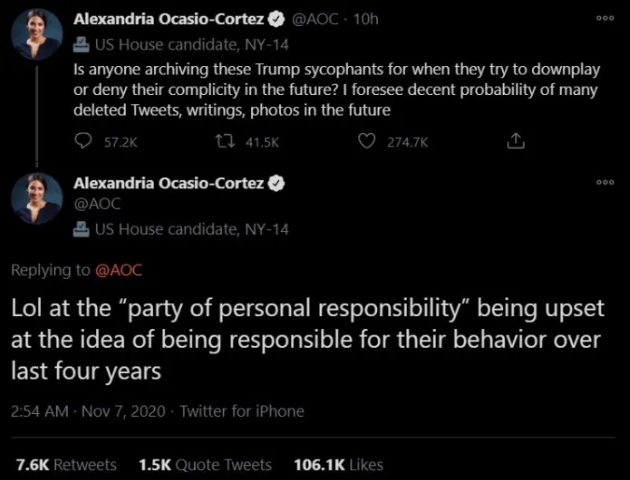View the 1.5K Quote Tweets list
The height and width of the screenshot is (480, 630).
[205, 465]
